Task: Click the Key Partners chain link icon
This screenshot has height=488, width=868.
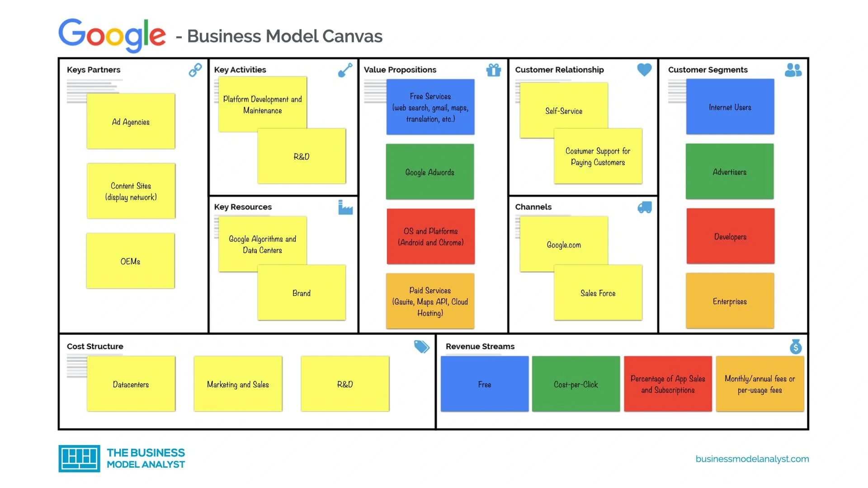Action: (x=195, y=70)
